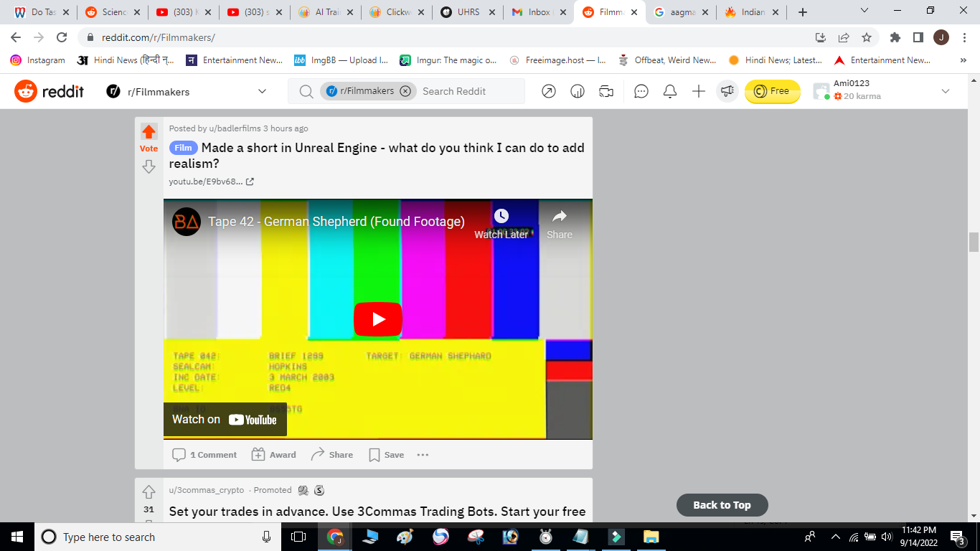Open the Reddit home logo
980x551 pixels.
(x=50, y=91)
